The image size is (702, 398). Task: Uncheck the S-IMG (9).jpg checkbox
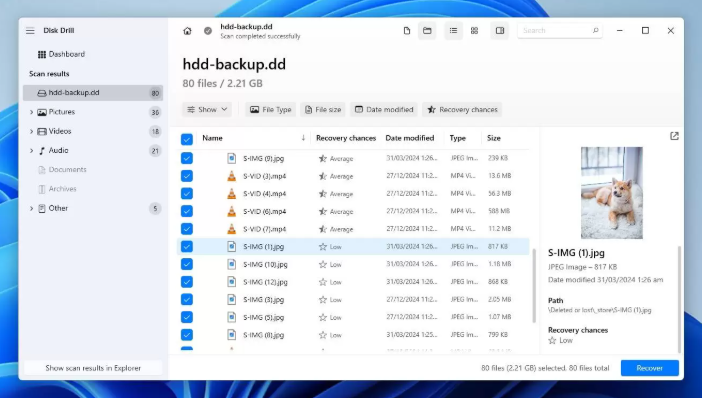187,158
